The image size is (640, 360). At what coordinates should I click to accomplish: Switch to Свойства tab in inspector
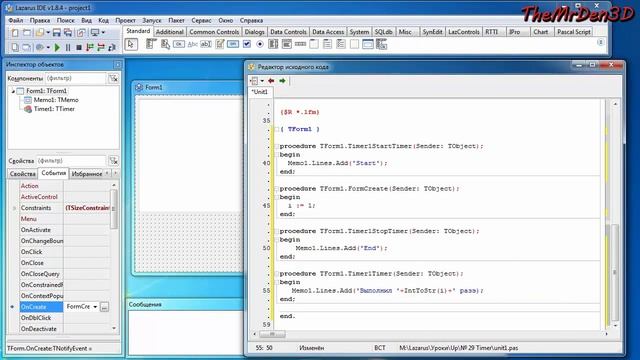22,174
